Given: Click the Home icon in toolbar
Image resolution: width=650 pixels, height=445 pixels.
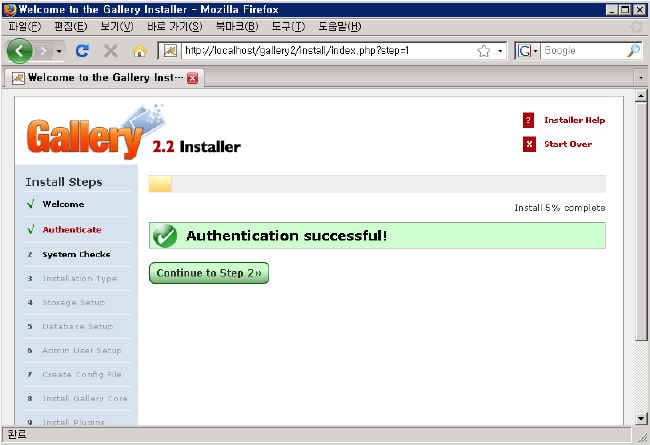Looking at the screenshot, I should click(139, 50).
